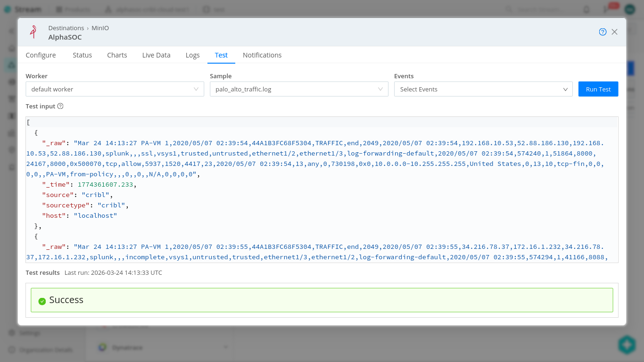Go to the Charts tab
This screenshot has width=644, height=362.
[117, 55]
